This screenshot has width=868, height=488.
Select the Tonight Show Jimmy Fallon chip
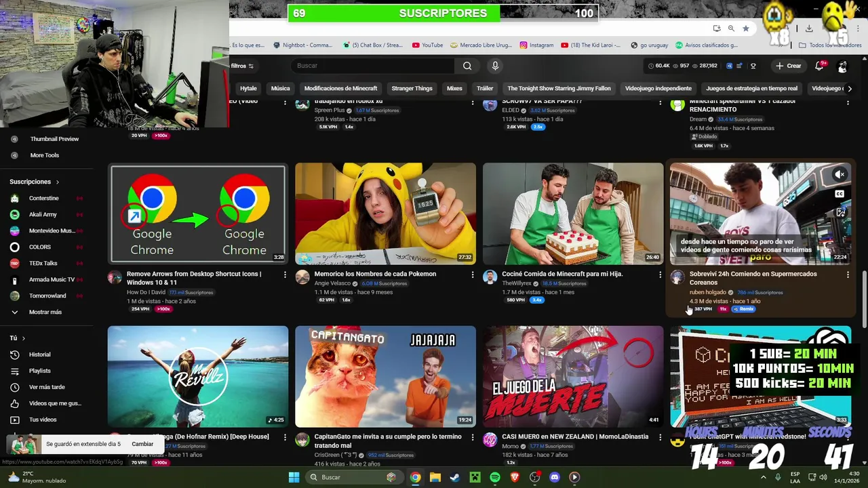point(559,88)
